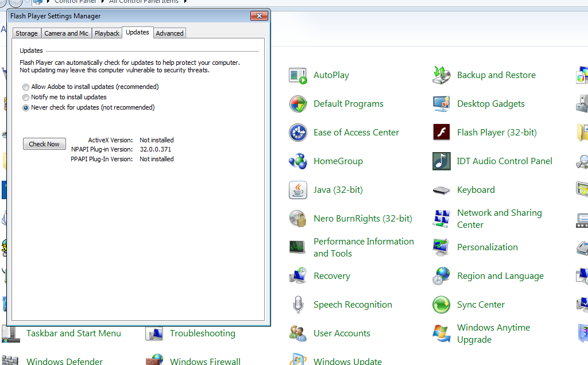Click the Check Now button
Image resolution: width=588 pixels, height=365 pixels.
[44, 144]
